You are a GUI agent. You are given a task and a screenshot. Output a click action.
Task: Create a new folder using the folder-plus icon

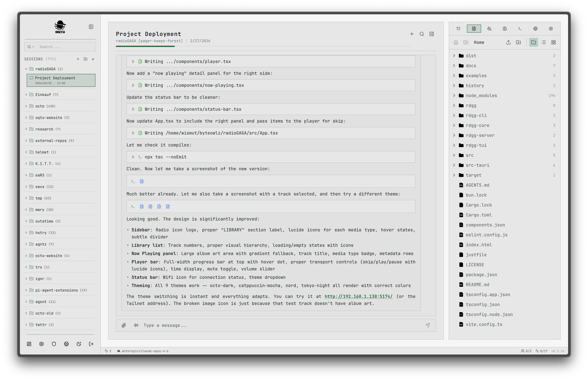tap(519, 42)
